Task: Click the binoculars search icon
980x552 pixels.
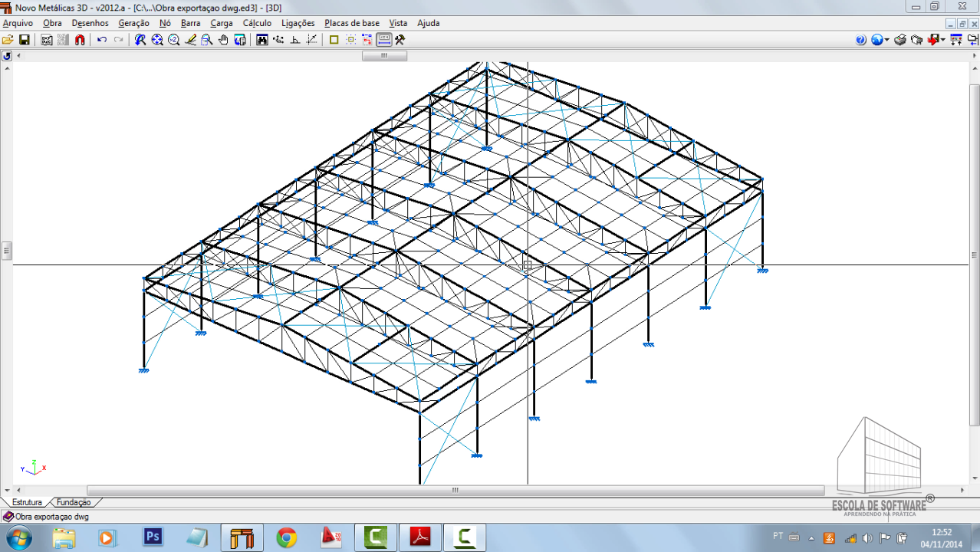Action: 262,40
